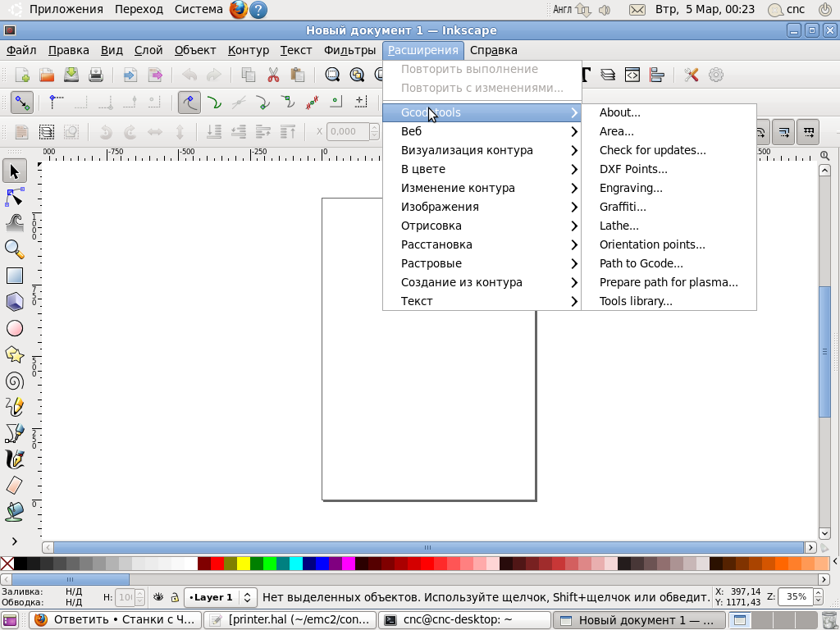Toggle the layer lock icon
The height and width of the screenshot is (630, 840).
click(x=175, y=597)
